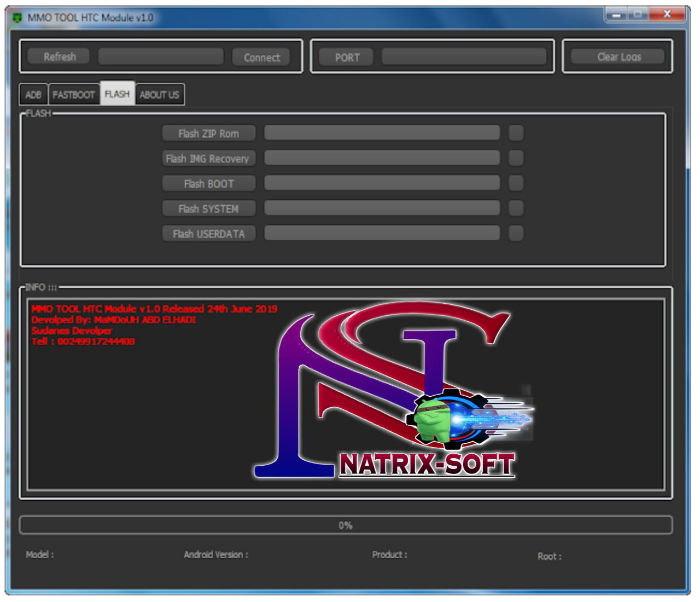700x602 pixels.
Task: Click the 'Product :' status label
Action: (389, 554)
